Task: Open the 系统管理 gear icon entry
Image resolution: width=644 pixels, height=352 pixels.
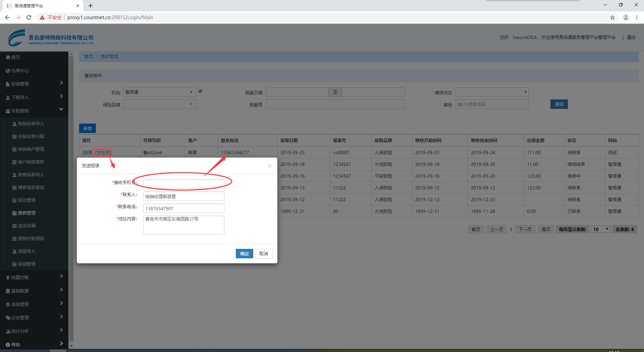Action: pos(8,304)
